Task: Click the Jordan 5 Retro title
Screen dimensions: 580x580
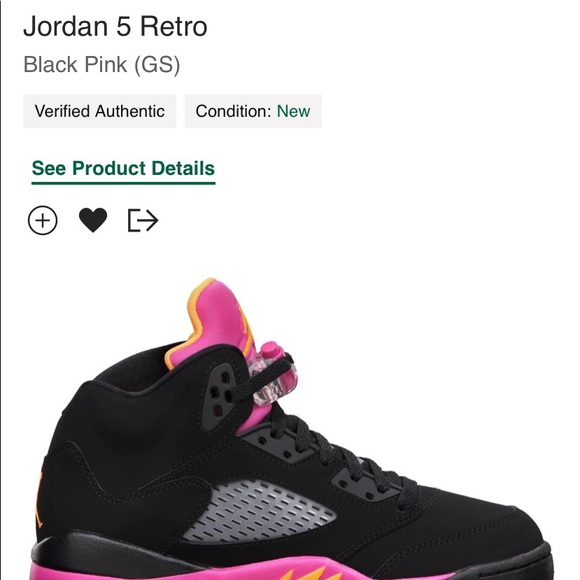Action: point(115,27)
